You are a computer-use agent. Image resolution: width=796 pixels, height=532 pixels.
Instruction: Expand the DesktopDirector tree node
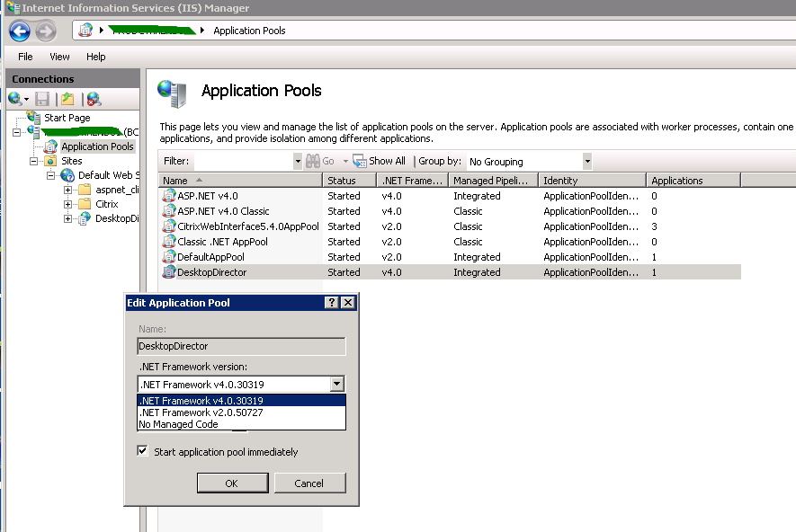coord(67,219)
